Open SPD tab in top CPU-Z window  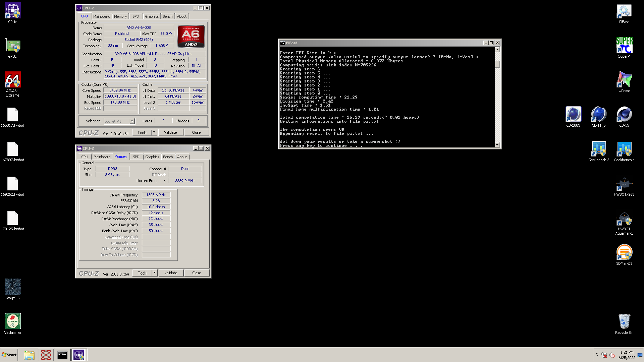[136, 16]
